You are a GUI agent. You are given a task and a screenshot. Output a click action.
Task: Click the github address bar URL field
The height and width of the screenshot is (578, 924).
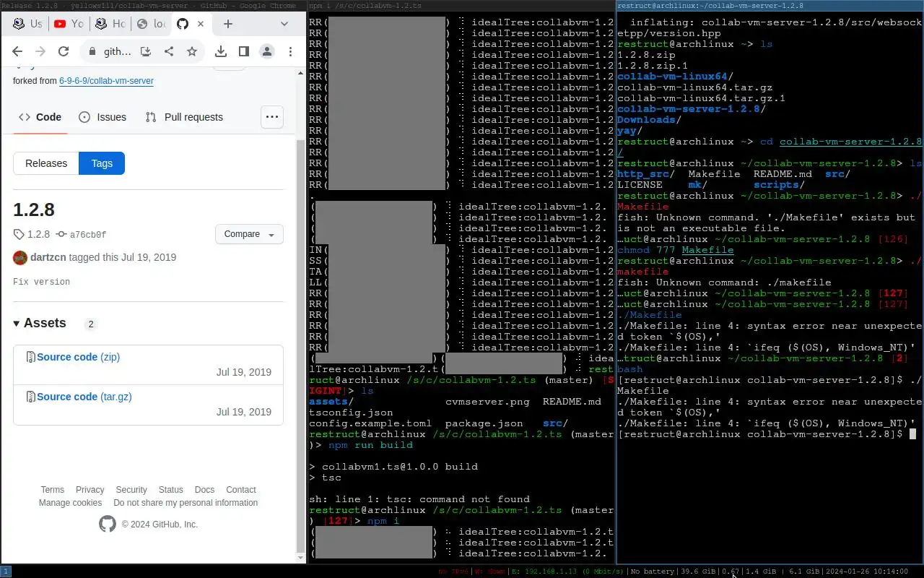pos(118,52)
